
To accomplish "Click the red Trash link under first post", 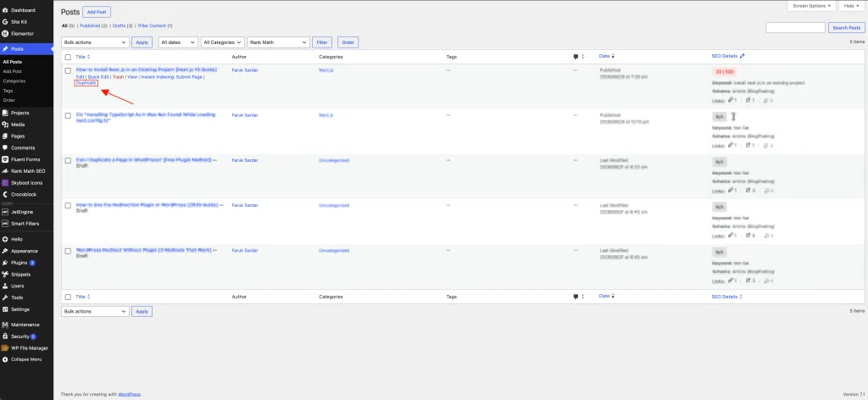I will click(118, 77).
